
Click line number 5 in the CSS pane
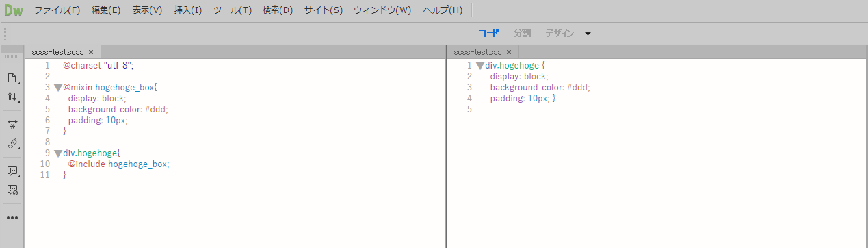pyautogui.click(x=469, y=110)
